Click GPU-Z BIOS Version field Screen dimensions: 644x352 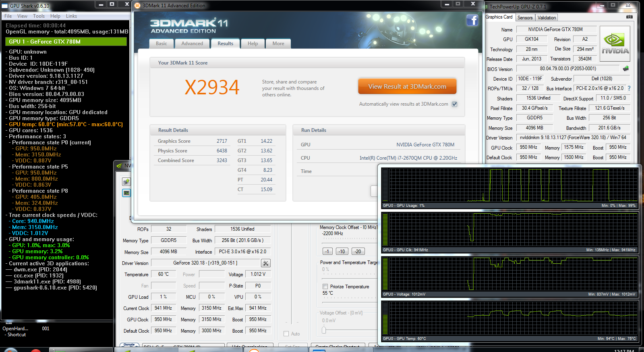[x=568, y=69]
